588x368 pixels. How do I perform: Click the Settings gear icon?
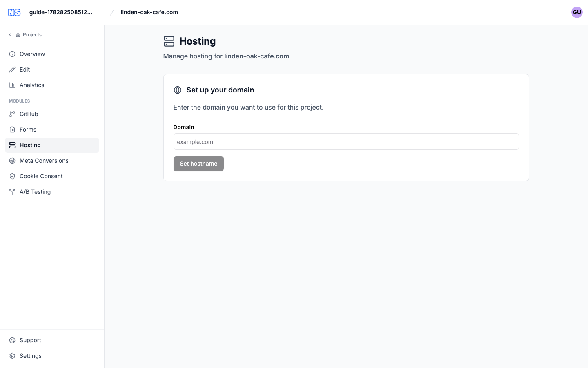click(12, 356)
